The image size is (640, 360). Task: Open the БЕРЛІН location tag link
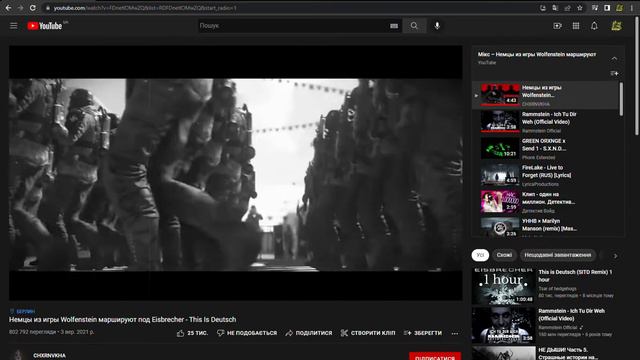[x=22, y=311]
